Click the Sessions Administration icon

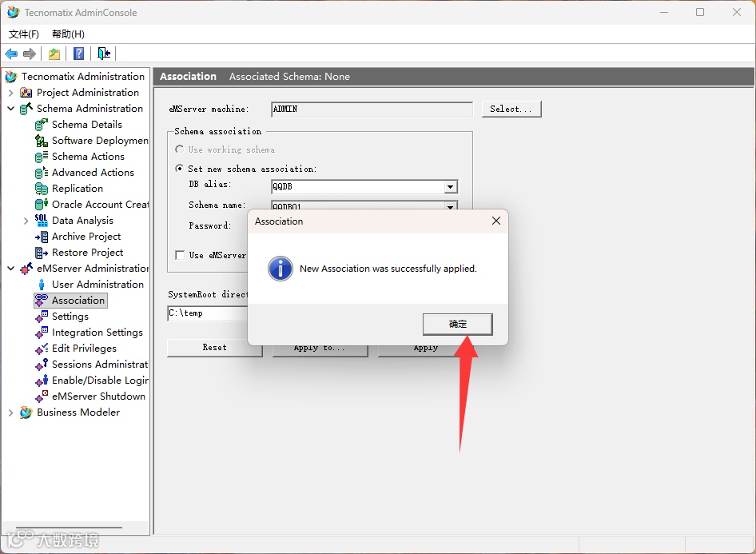coord(42,365)
